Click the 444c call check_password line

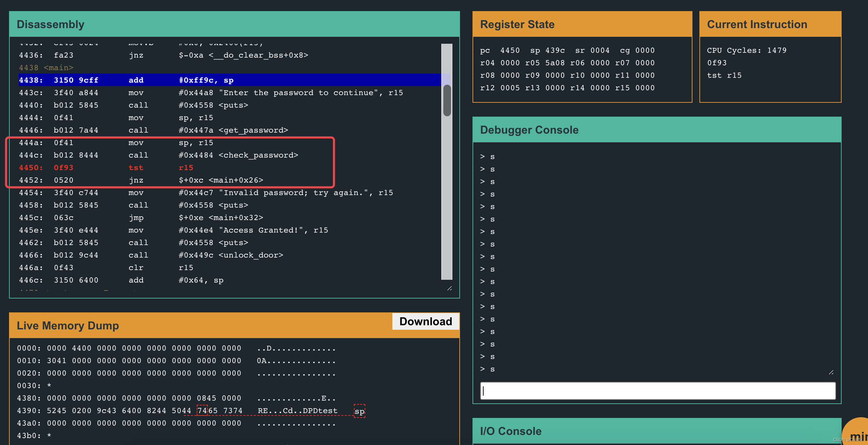tap(159, 155)
